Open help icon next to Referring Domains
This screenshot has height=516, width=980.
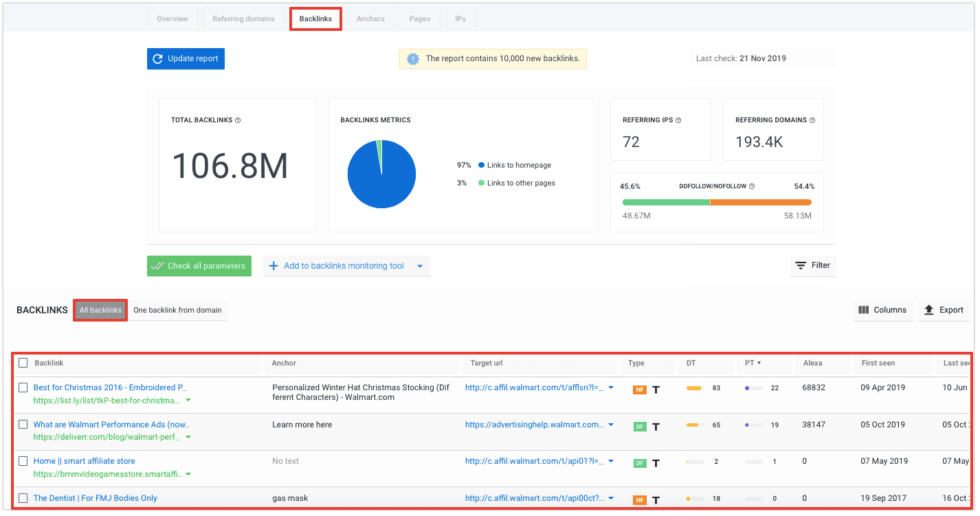[x=812, y=120]
